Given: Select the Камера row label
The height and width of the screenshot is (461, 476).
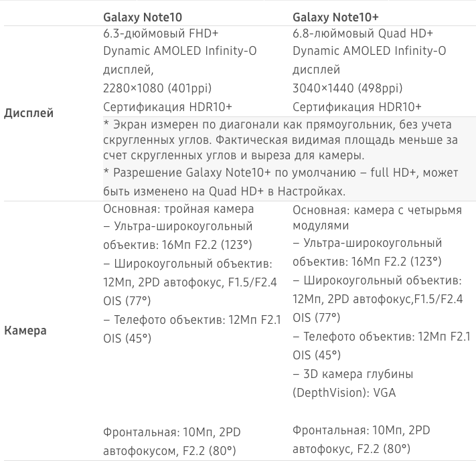Looking at the screenshot, I should click(x=25, y=331).
